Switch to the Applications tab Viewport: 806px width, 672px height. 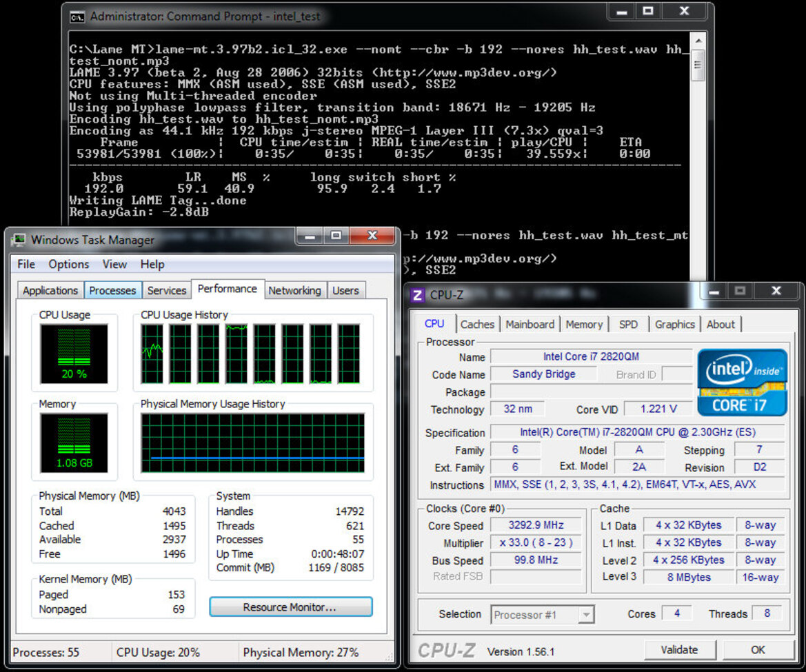point(50,290)
